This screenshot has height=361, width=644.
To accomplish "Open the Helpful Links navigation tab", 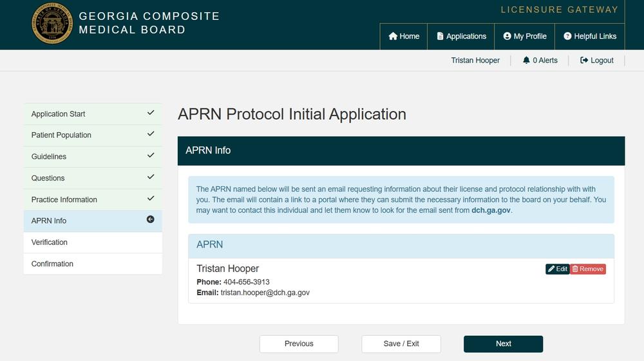I will [x=590, y=36].
